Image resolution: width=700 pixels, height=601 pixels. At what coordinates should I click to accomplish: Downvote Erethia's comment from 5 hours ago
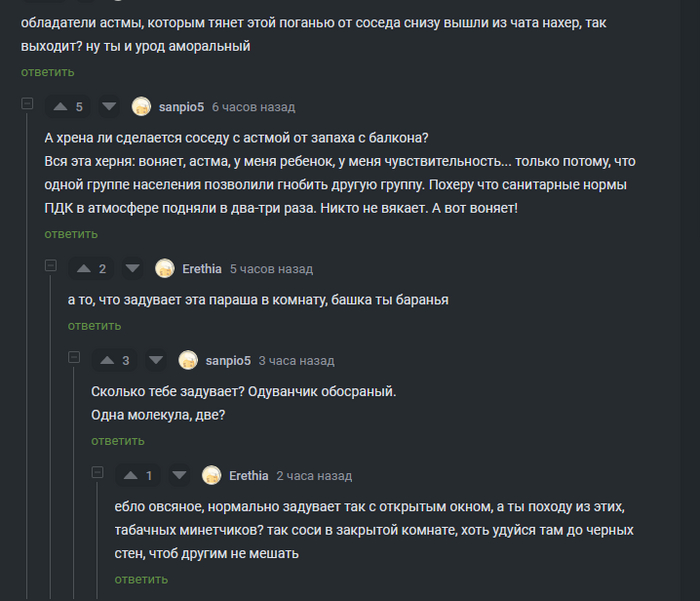[132, 269]
